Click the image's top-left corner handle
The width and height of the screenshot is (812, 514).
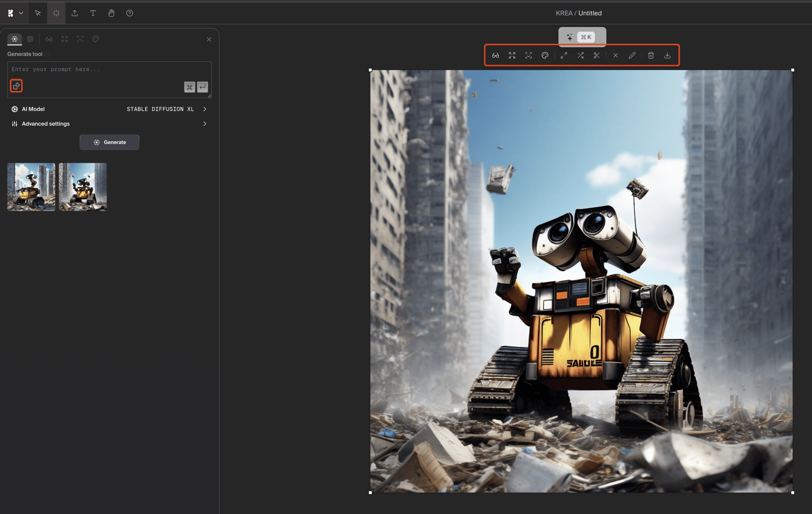(x=370, y=70)
